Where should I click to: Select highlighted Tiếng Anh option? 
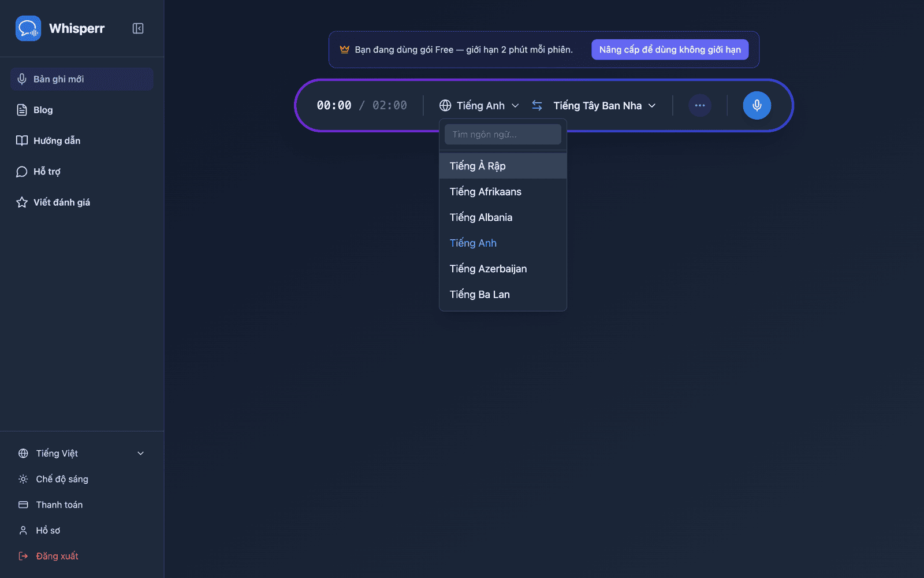click(503, 243)
